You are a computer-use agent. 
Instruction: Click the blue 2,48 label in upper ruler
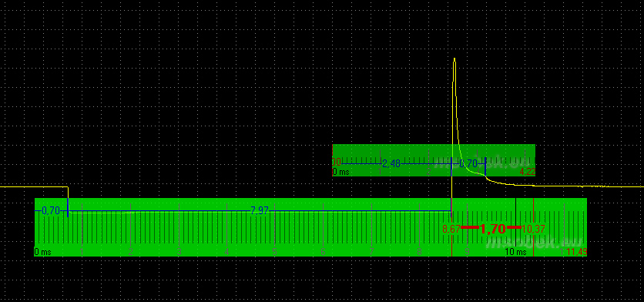coord(391,164)
